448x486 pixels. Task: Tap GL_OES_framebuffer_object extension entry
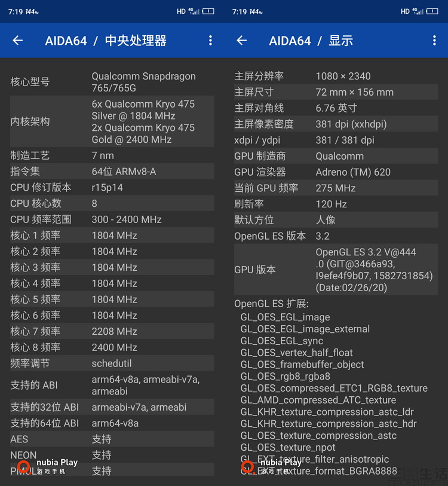(x=302, y=365)
